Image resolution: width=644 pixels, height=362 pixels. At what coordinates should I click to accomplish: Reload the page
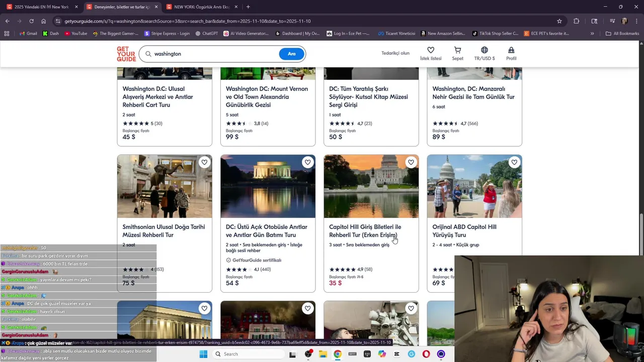31,21
